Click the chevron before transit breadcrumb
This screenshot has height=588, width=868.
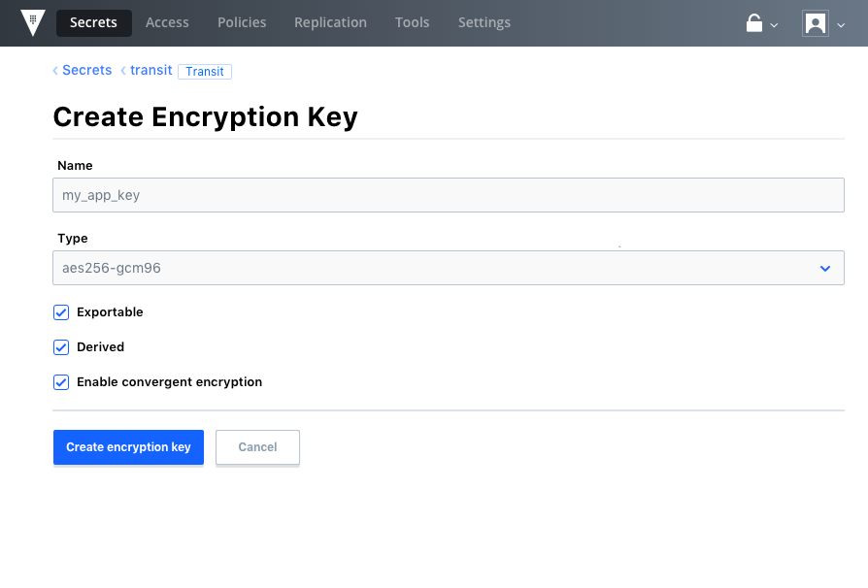pos(123,71)
